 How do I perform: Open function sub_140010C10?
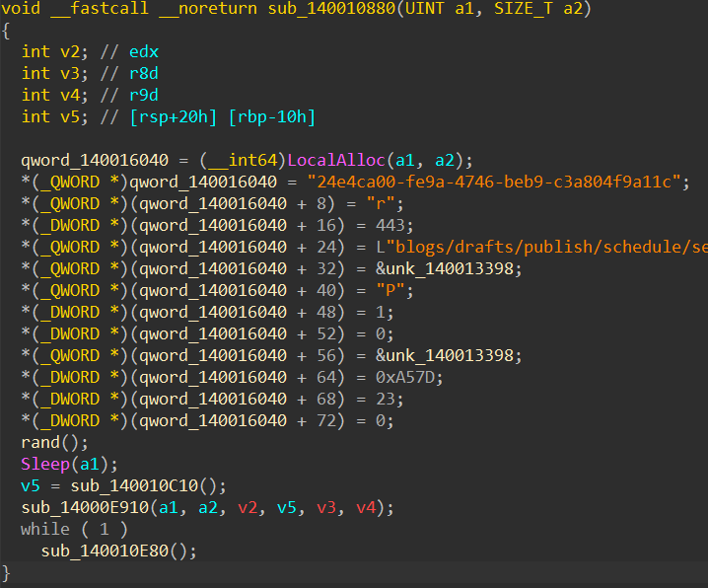(134, 485)
